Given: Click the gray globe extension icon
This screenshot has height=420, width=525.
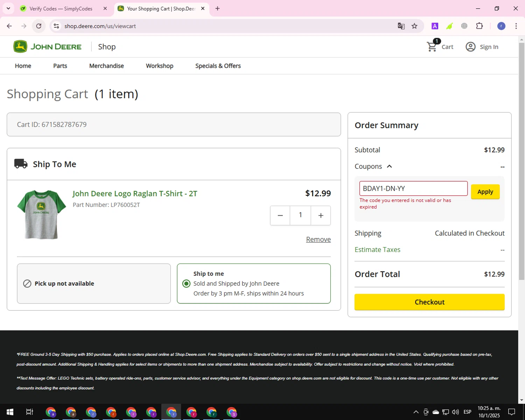Looking at the screenshot, I should point(464,26).
